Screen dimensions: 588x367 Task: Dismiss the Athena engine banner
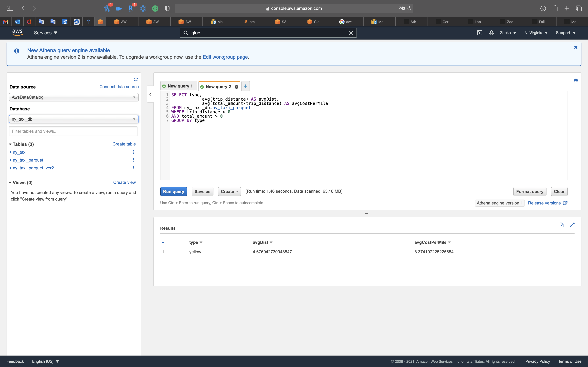(x=576, y=47)
